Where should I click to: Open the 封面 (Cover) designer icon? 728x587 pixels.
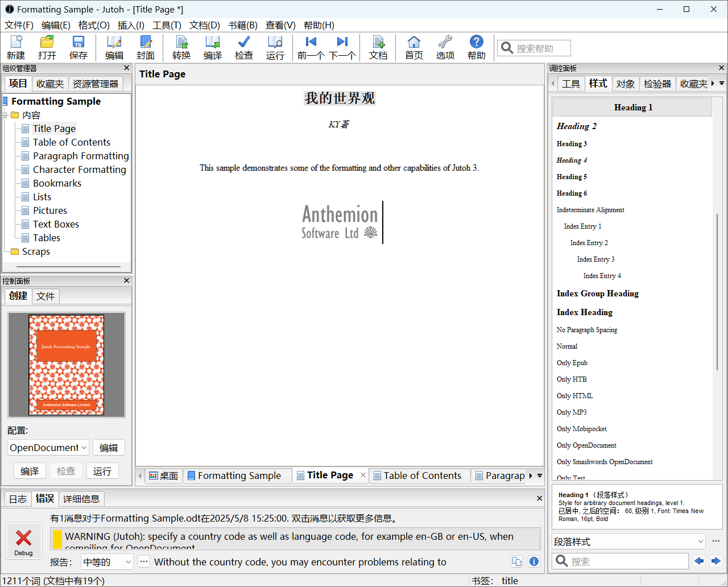tap(146, 47)
